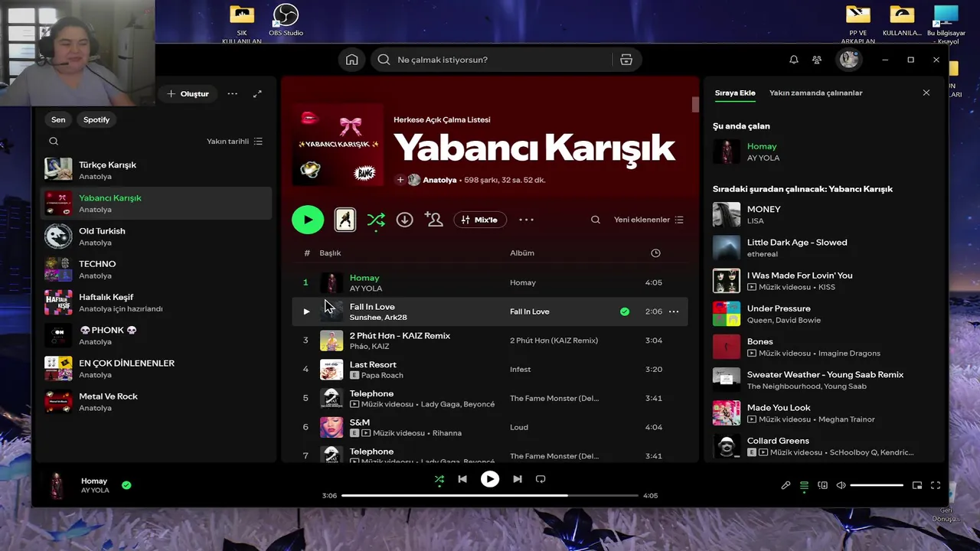Open Anatolya profile link
The width and height of the screenshot is (980, 551).
(x=439, y=180)
